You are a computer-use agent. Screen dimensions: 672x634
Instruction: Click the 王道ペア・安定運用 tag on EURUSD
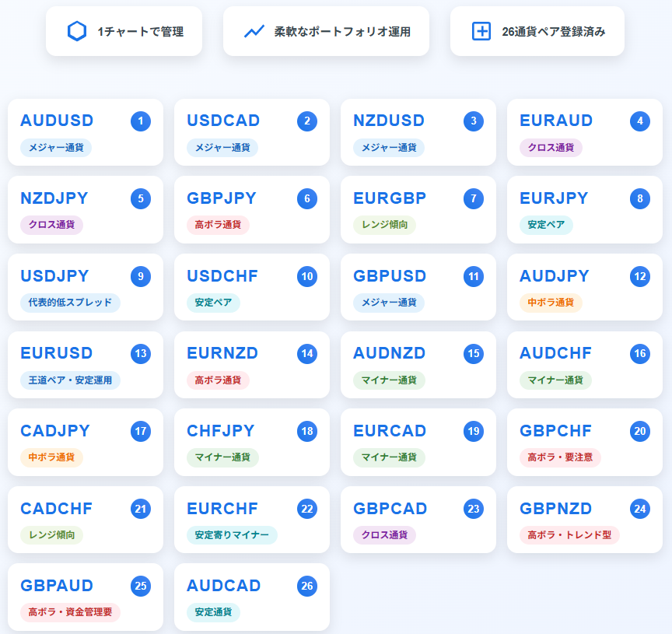70,380
